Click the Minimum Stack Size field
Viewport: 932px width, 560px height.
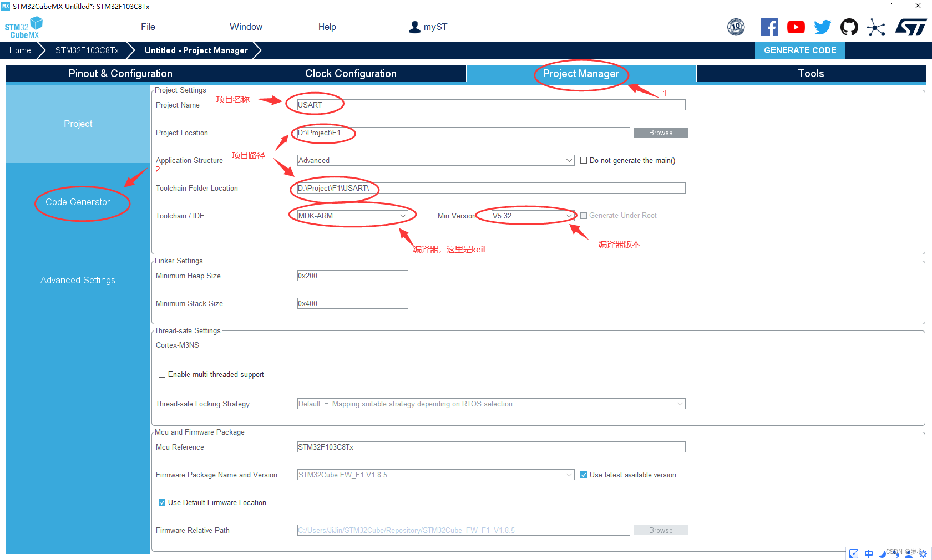(352, 303)
